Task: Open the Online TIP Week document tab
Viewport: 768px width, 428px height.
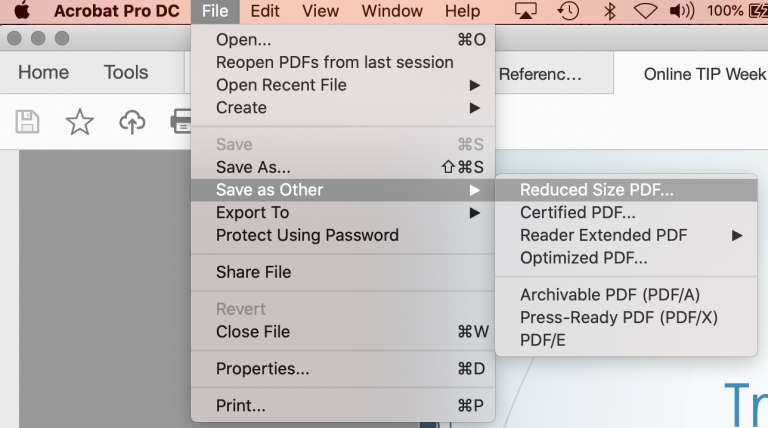Action: [704, 74]
